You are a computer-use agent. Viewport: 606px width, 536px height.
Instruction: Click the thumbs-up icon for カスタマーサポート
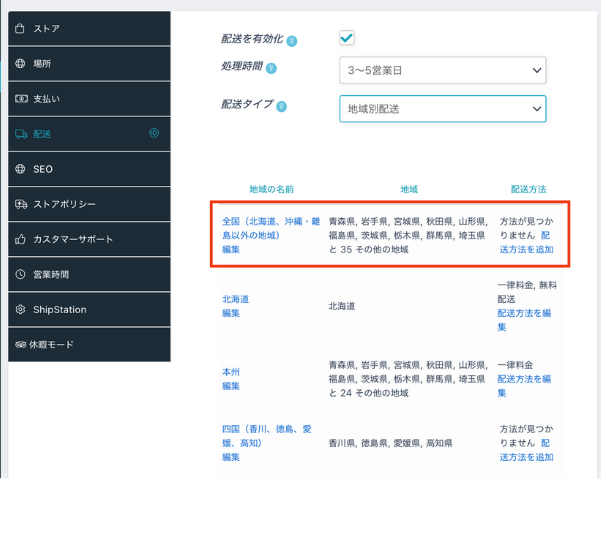(20, 240)
